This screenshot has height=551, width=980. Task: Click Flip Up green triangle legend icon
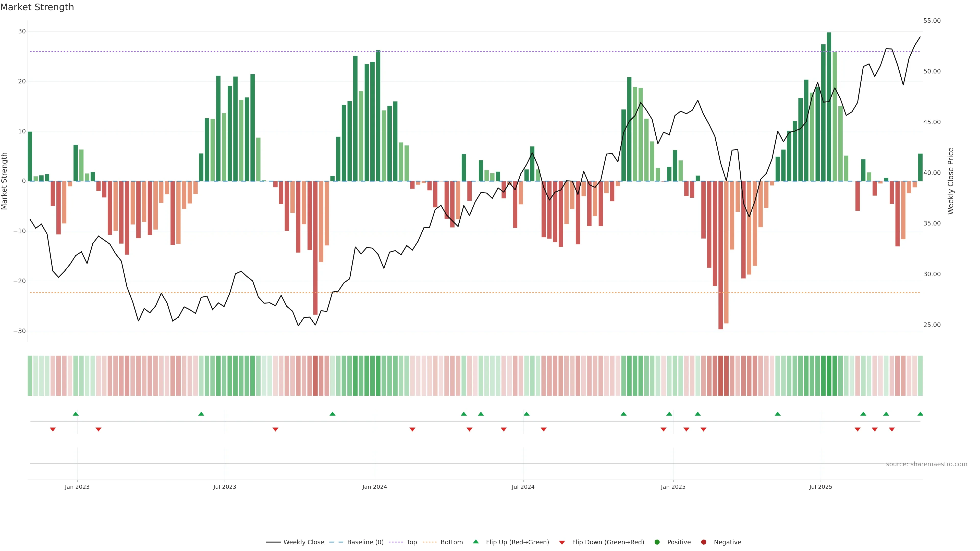[x=475, y=542]
